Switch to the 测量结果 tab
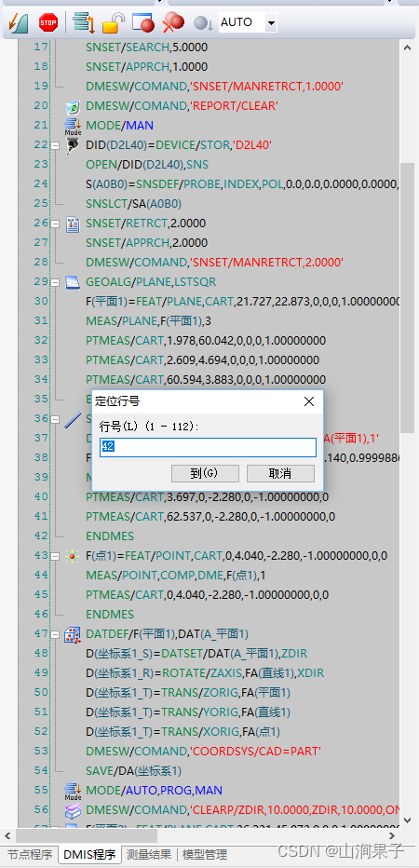 click(x=150, y=854)
